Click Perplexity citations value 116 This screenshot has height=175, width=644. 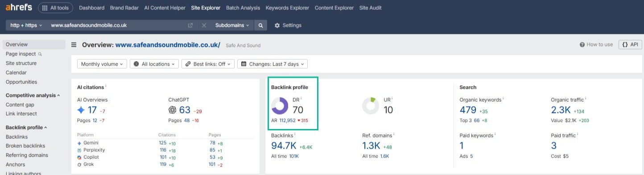pyautogui.click(x=162, y=150)
